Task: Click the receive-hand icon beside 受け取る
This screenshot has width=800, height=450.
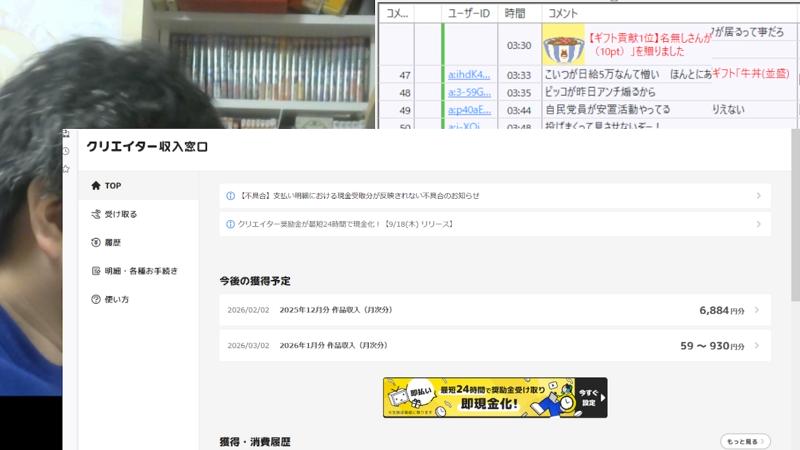Action: tap(95, 214)
